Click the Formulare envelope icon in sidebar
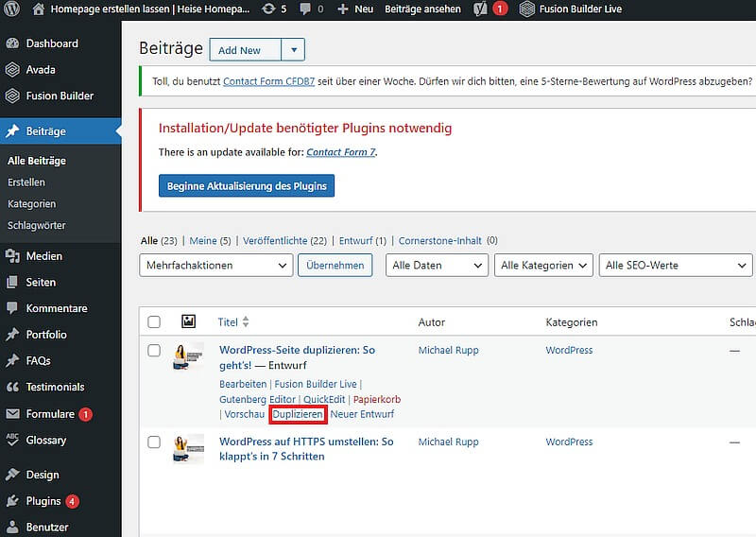Screen dimensions: 756x537 pos(12,413)
